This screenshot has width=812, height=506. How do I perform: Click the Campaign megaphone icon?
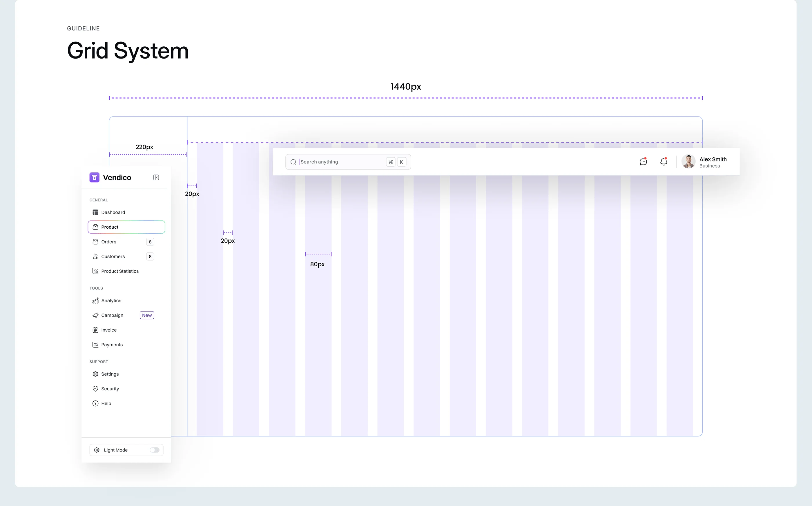[95, 315]
